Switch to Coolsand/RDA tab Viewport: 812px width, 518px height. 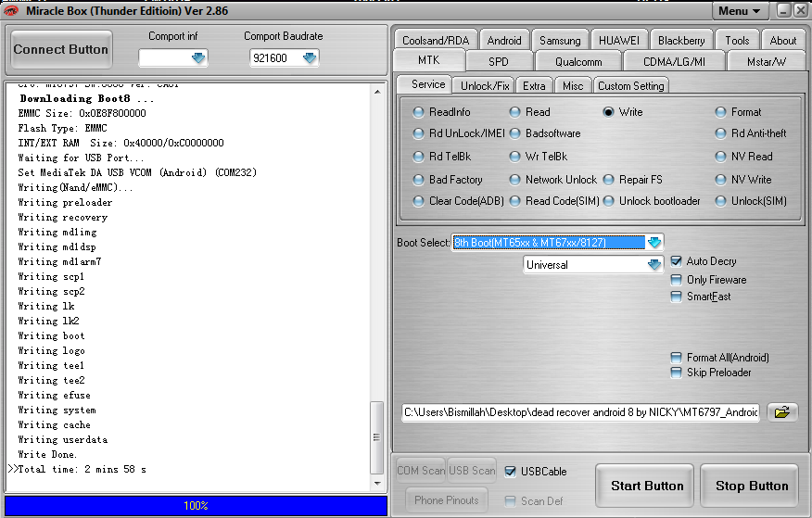coord(436,41)
